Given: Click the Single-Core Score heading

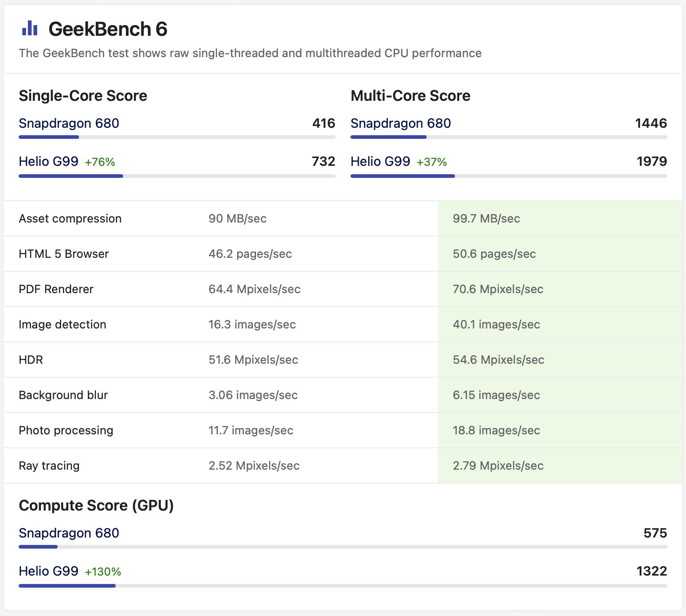Looking at the screenshot, I should tap(83, 96).
